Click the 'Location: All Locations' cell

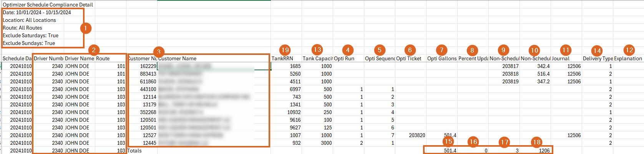pyautogui.click(x=29, y=20)
